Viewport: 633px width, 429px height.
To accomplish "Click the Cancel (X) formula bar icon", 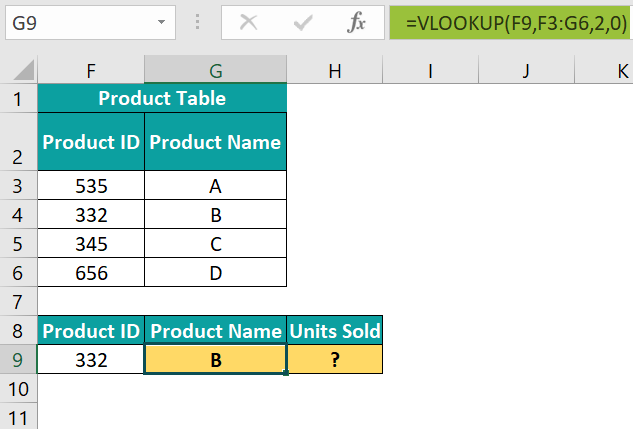I will [x=248, y=22].
